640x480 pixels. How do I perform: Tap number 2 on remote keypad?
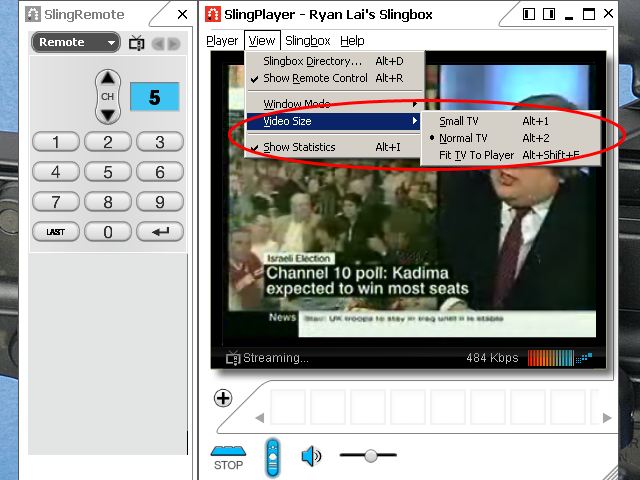pyautogui.click(x=108, y=142)
